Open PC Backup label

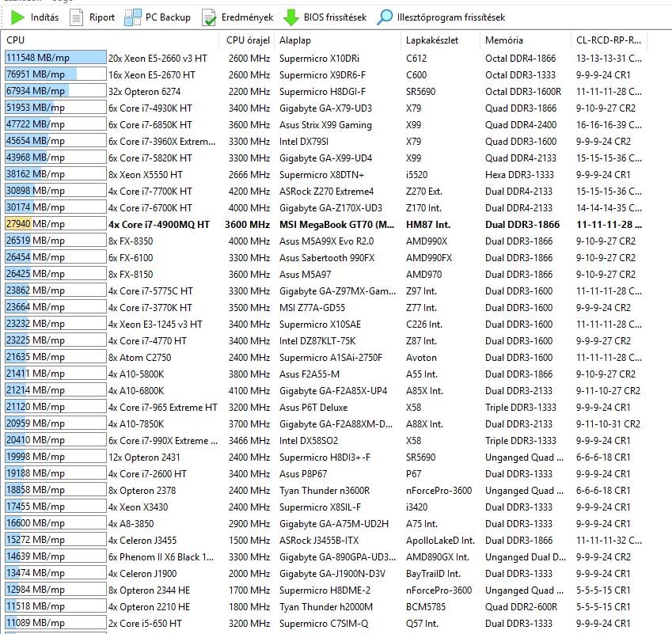(168, 17)
